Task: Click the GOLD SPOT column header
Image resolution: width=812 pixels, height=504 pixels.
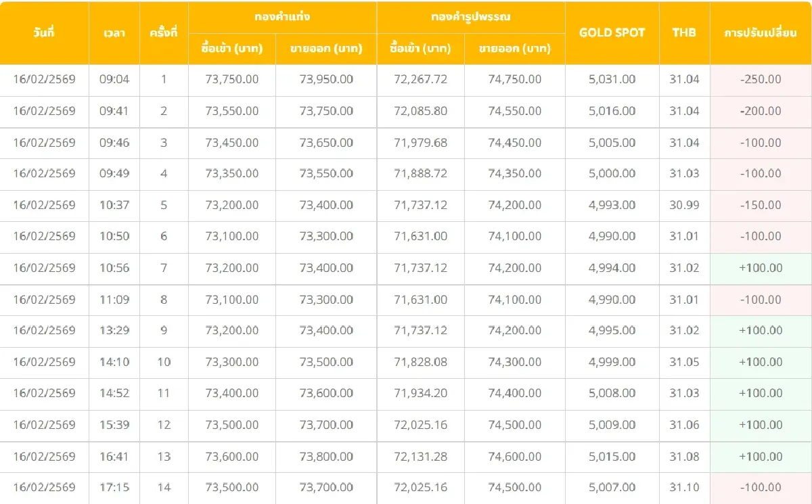Action: pyautogui.click(x=611, y=32)
